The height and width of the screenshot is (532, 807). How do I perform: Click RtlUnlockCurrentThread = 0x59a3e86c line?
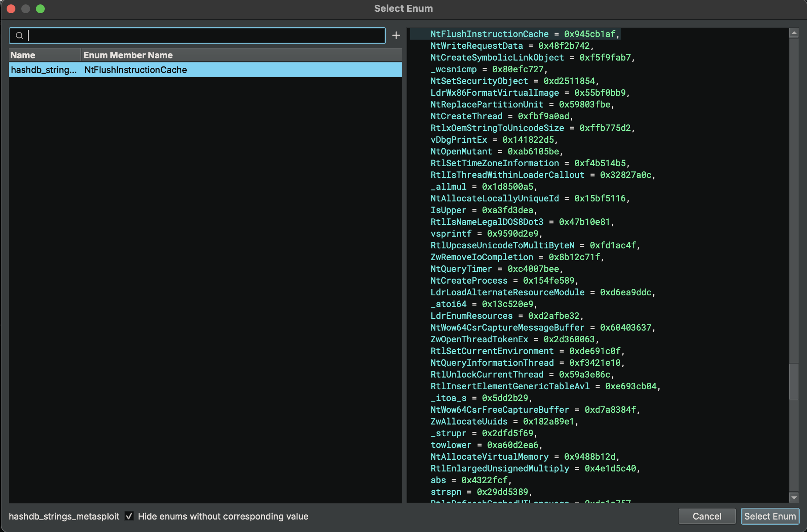522,374
